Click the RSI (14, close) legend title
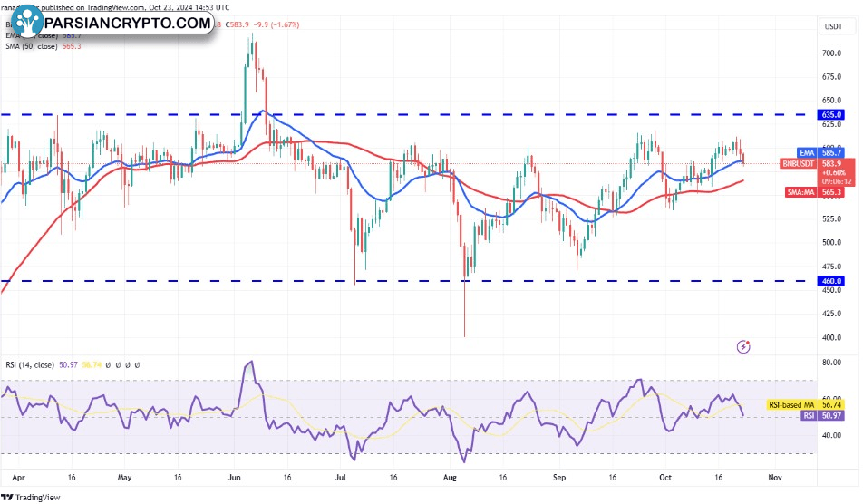Screen dimensions: 863x504 30,364
